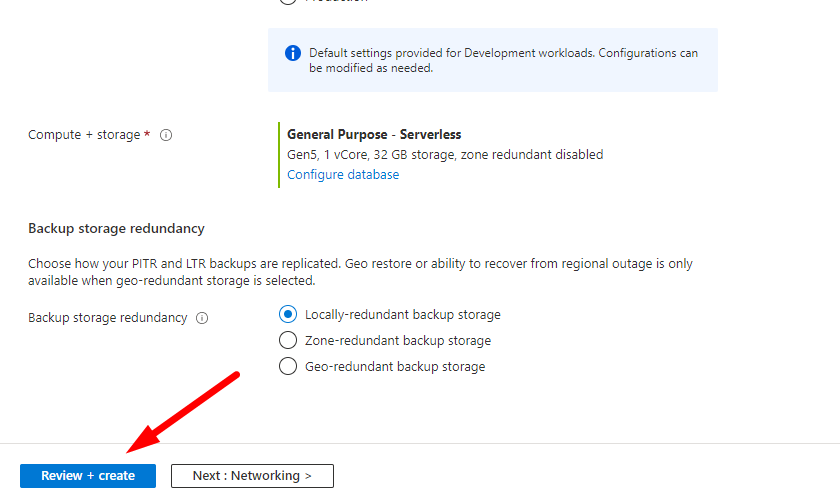Select Locally-redundant backup storage radio button

click(288, 314)
